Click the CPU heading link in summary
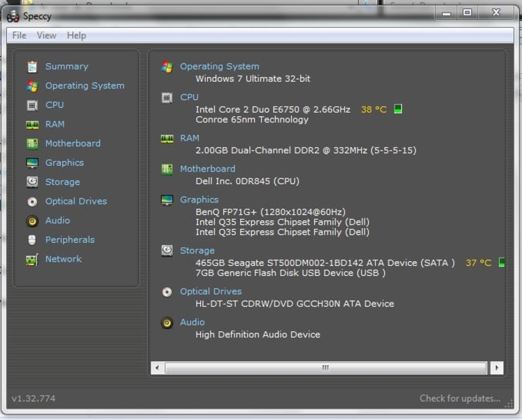 coord(190,97)
